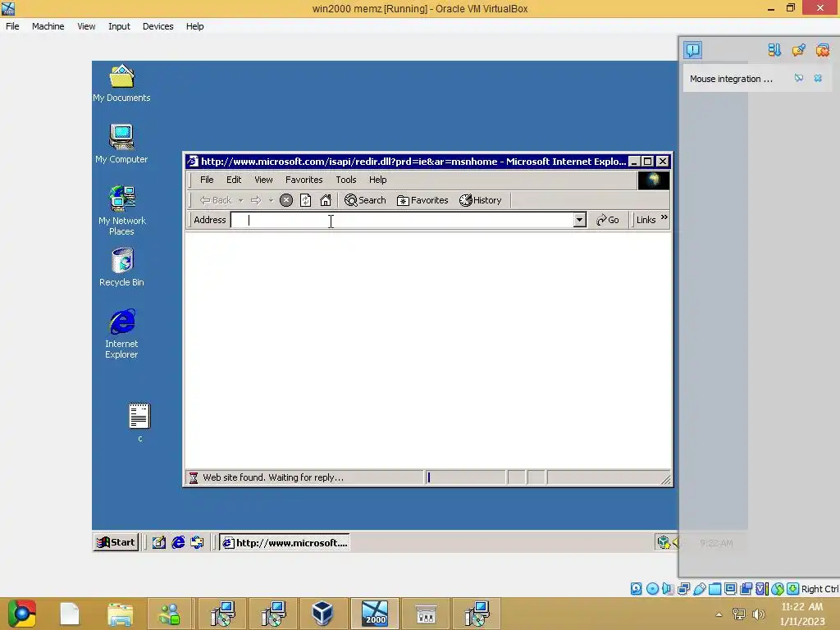This screenshot has height=630, width=840.
Task: Click Show Desktop in the Quick Launch bar
Action: (158, 542)
